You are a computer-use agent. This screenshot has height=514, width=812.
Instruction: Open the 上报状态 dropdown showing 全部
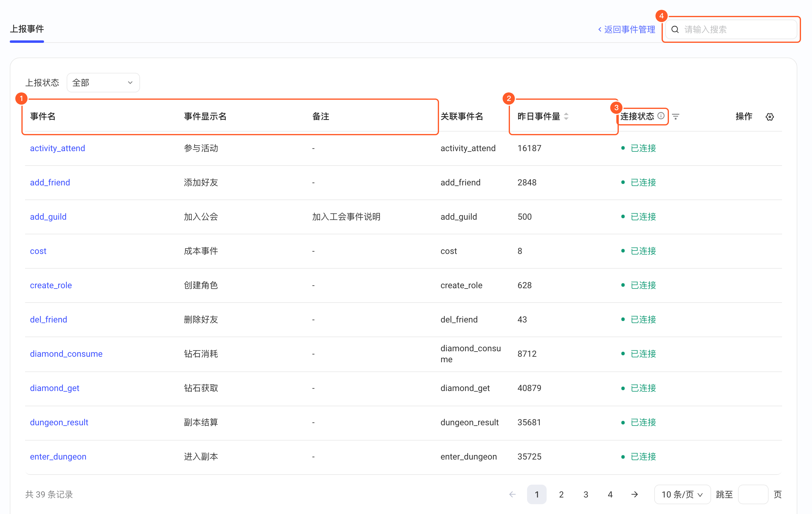(103, 83)
